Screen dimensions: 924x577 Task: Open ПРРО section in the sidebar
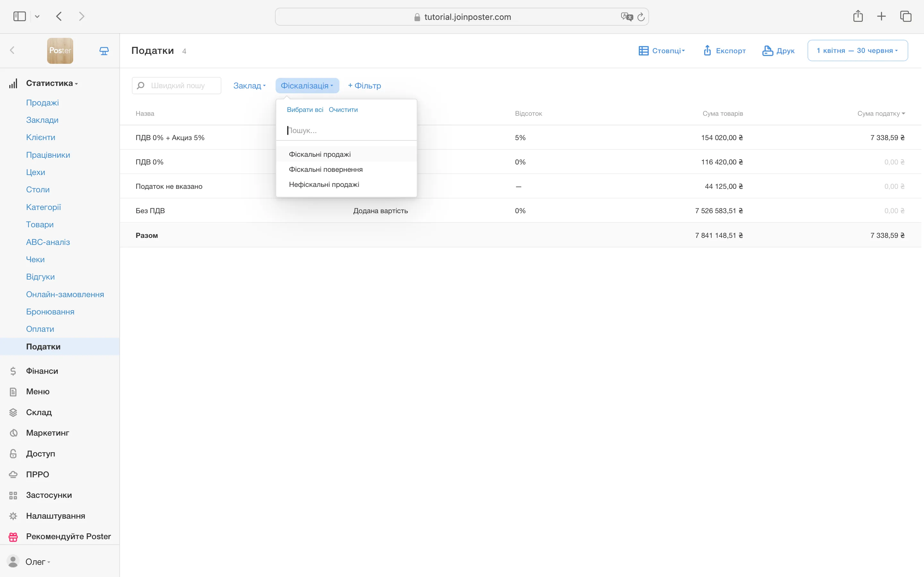[38, 474]
